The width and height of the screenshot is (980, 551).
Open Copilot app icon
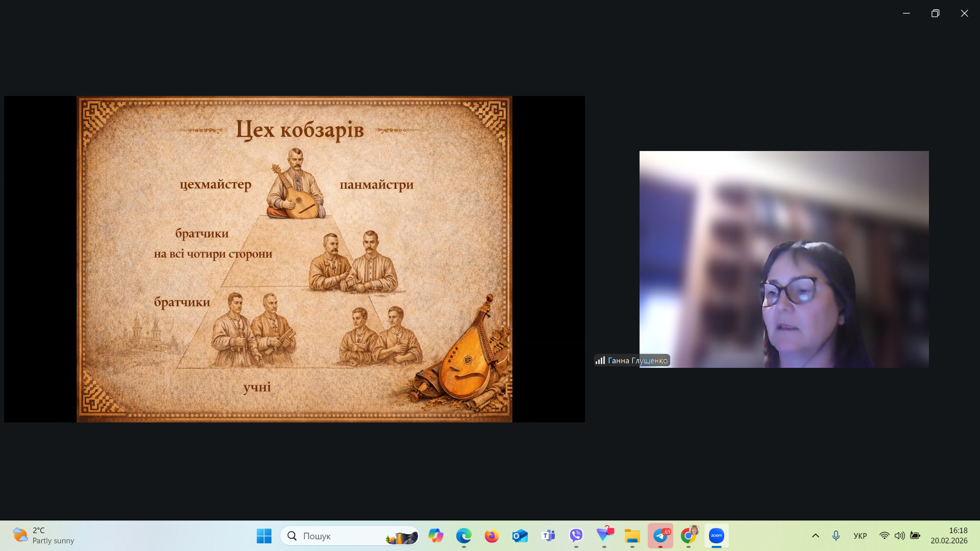click(x=435, y=536)
